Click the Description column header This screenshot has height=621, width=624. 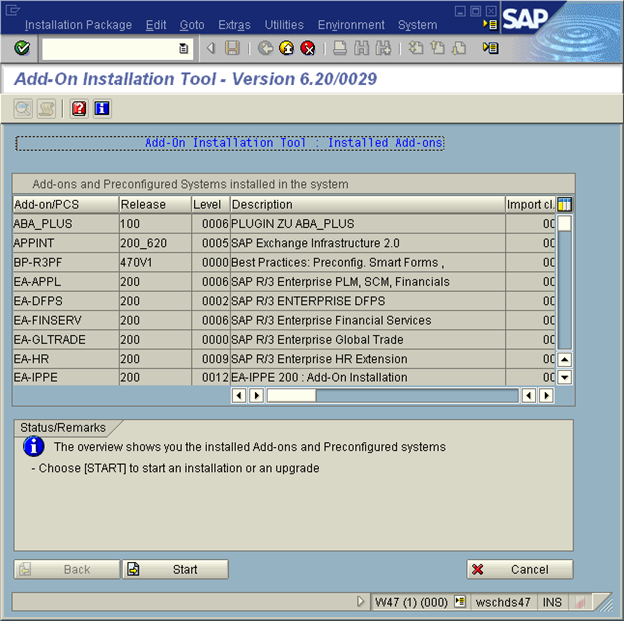pyautogui.click(x=368, y=204)
